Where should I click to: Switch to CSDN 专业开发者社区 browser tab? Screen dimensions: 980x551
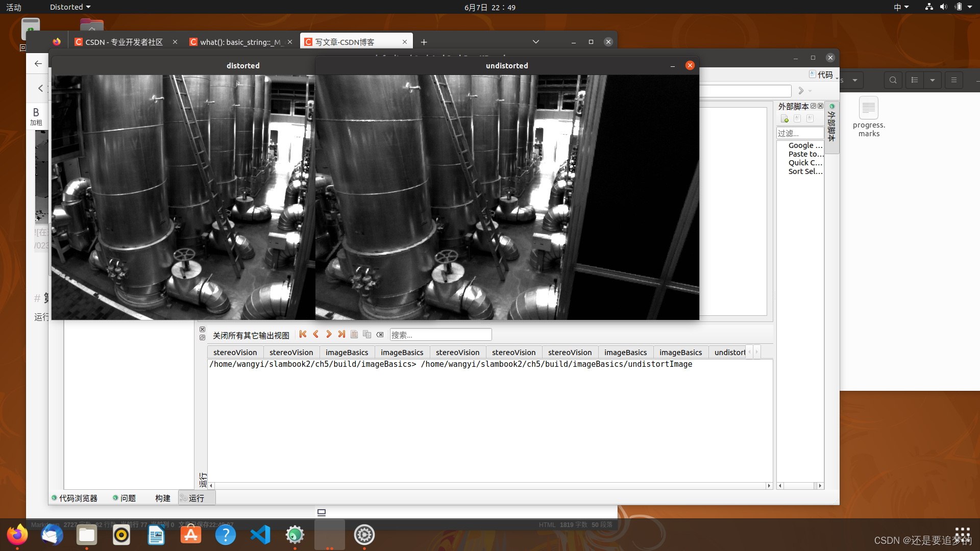click(124, 42)
